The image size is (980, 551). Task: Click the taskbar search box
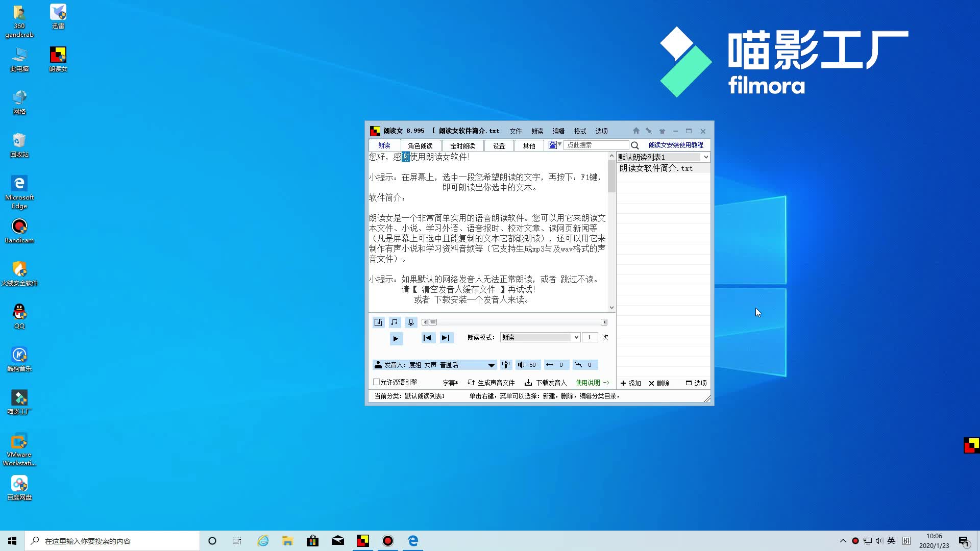coord(112,541)
